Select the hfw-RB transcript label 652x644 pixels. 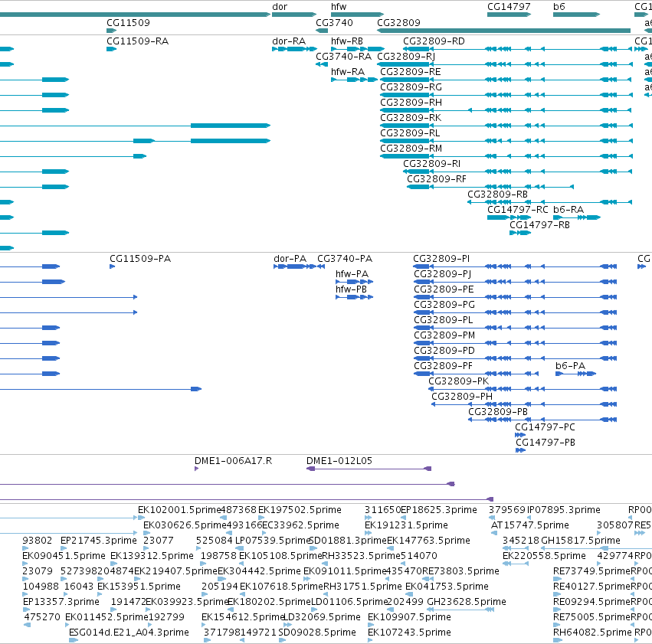click(347, 41)
